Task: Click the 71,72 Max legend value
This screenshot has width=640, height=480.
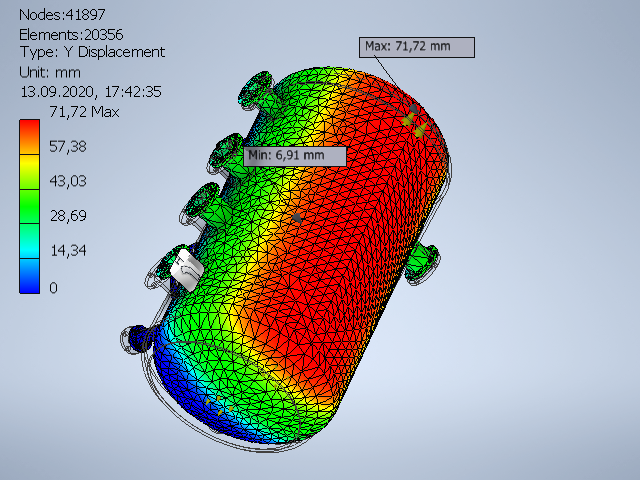Action: tap(84, 112)
